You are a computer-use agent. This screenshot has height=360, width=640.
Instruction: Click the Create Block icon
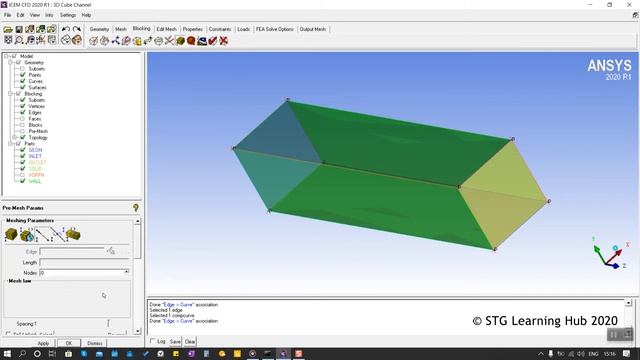click(x=93, y=41)
